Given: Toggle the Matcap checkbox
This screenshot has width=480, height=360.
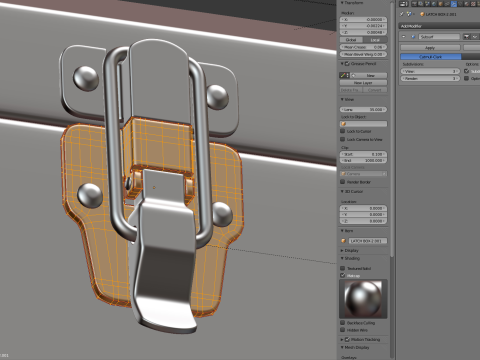Looking at the screenshot, I should (342, 275).
